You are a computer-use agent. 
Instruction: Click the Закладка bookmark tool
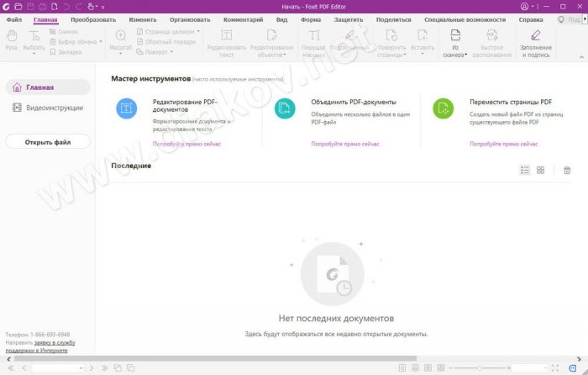click(66, 52)
